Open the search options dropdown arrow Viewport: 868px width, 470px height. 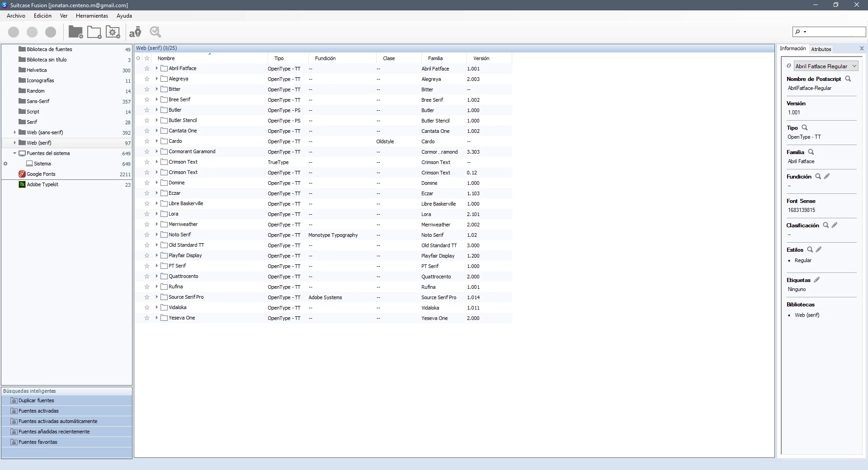click(805, 32)
